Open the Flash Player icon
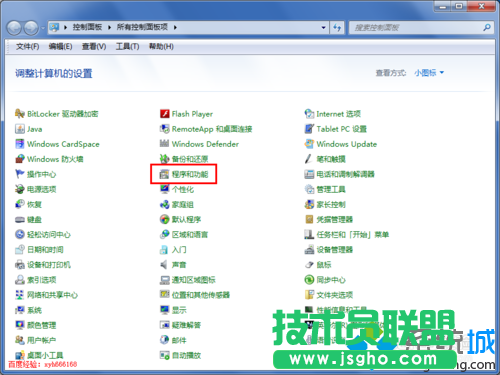Image resolution: width=500 pixels, height=375 pixels. [x=165, y=114]
